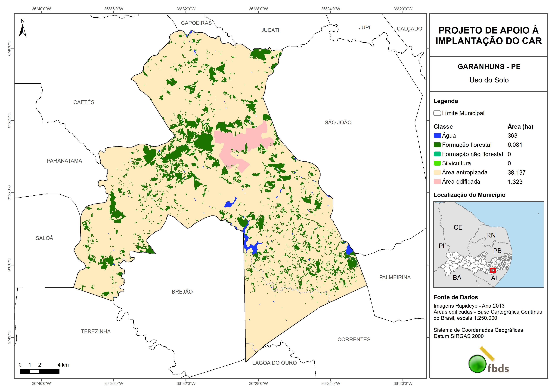The height and width of the screenshot is (392, 555).
Task: Click the GARANHUNS - PE heading
Action: 489,67
